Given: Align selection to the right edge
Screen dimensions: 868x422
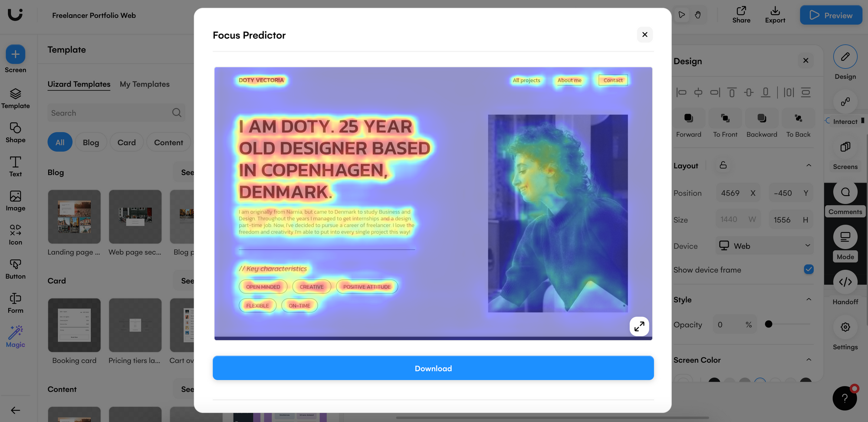Looking at the screenshot, I should click(715, 92).
